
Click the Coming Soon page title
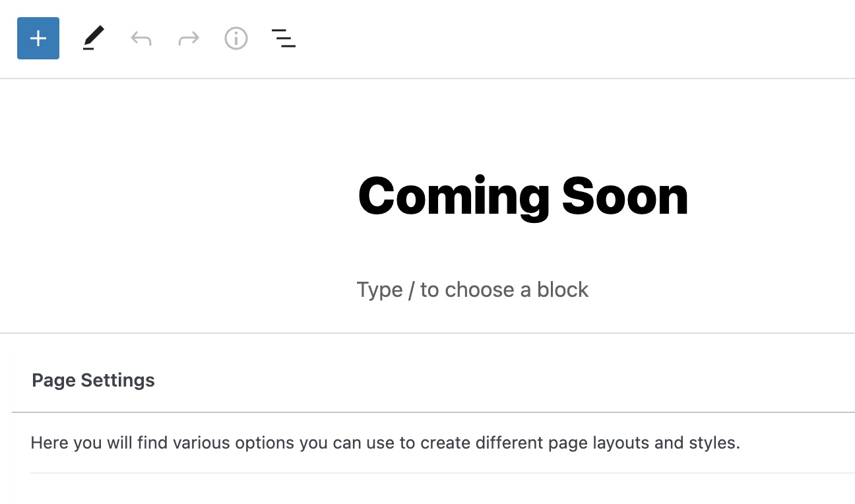coord(522,197)
